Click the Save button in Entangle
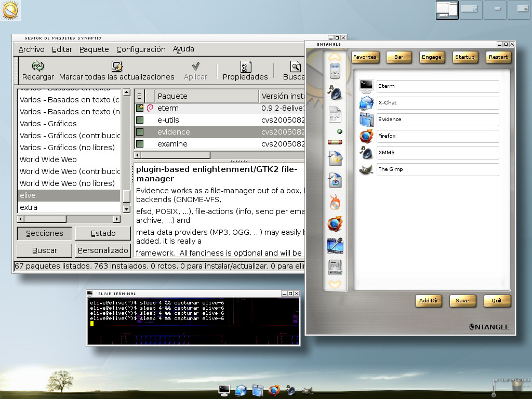The height and width of the screenshot is (399, 532). 462,301
